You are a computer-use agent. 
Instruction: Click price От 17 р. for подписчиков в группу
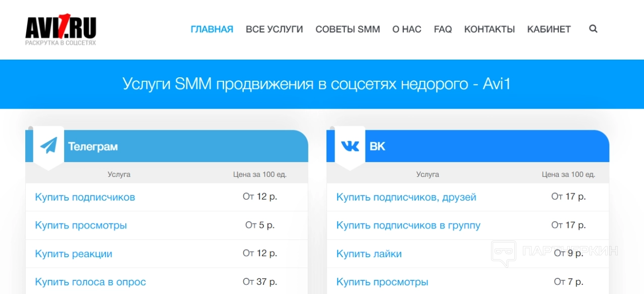[568, 225]
